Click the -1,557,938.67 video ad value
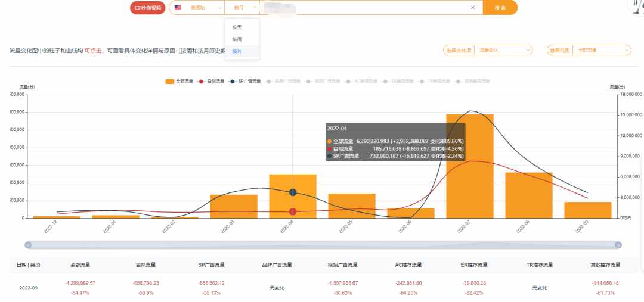The image size is (644, 302). (x=342, y=283)
